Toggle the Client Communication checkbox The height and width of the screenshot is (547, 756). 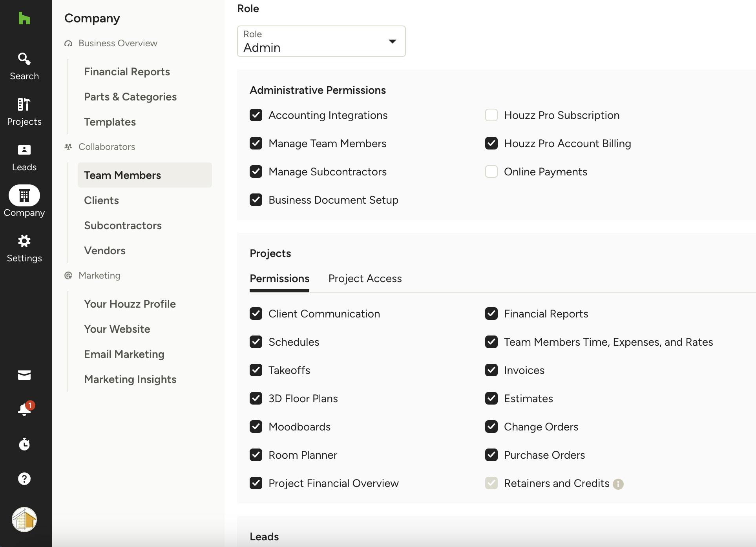(x=256, y=314)
